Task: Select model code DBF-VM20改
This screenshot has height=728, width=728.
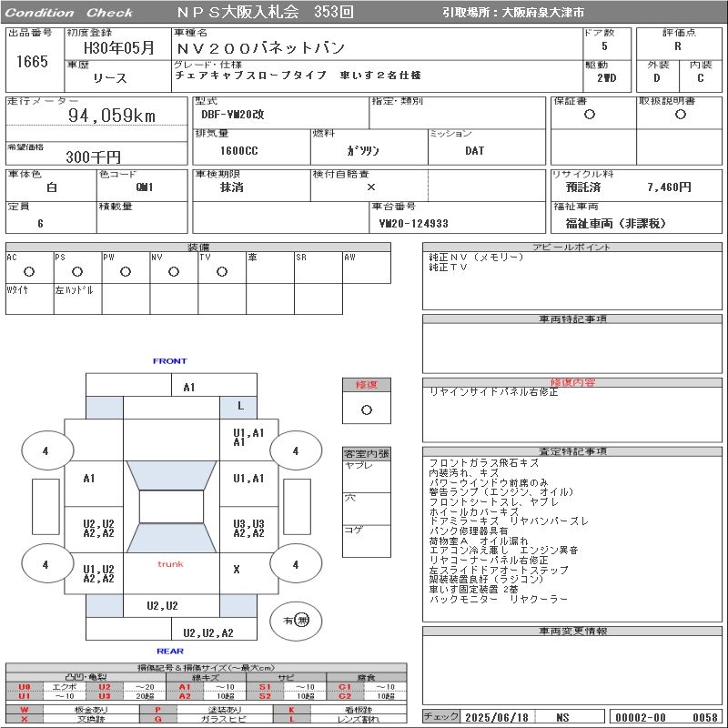Action: tap(233, 115)
